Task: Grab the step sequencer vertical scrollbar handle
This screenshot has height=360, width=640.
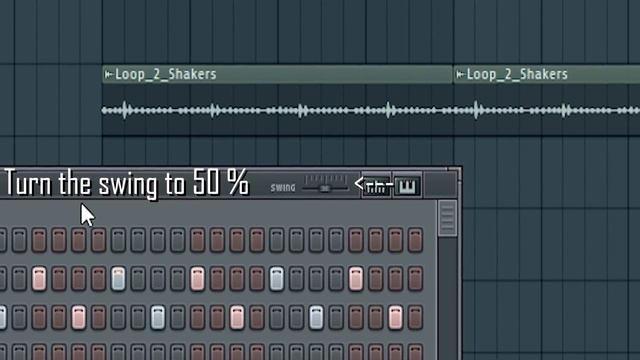Action: click(447, 218)
